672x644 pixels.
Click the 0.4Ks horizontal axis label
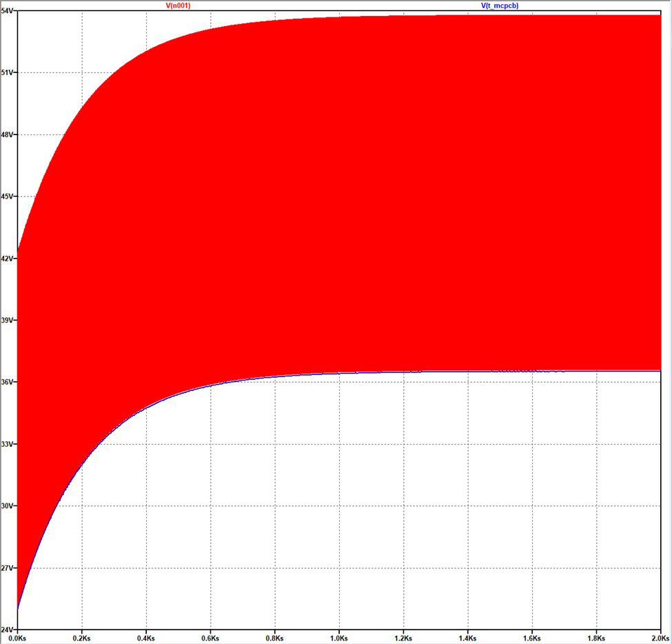(146, 638)
